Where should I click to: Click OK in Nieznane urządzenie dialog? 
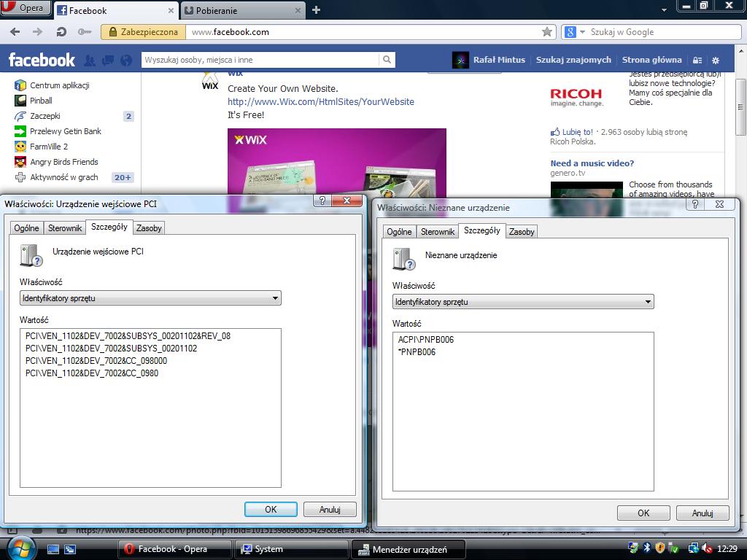pyautogui.click(x=643, y=513)
